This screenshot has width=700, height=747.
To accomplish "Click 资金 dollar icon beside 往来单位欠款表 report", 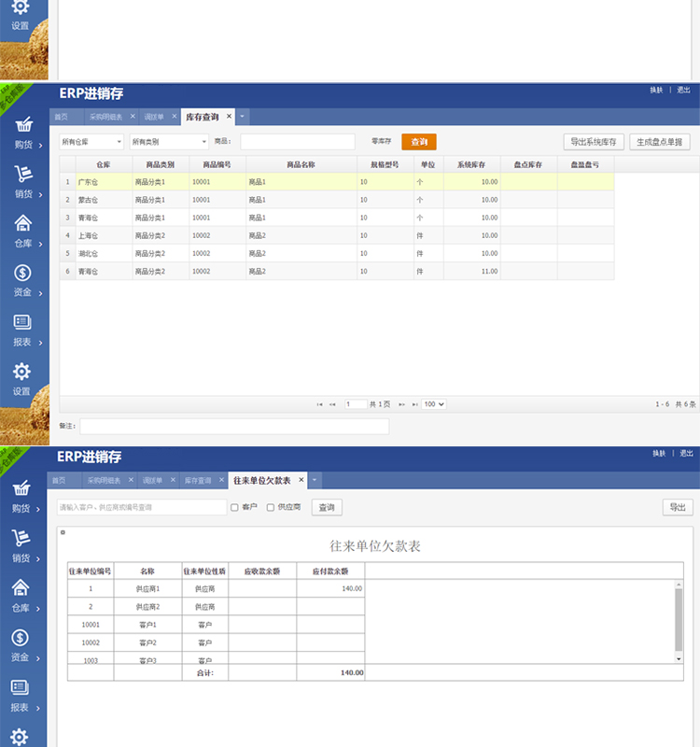I will coord(22,638).
